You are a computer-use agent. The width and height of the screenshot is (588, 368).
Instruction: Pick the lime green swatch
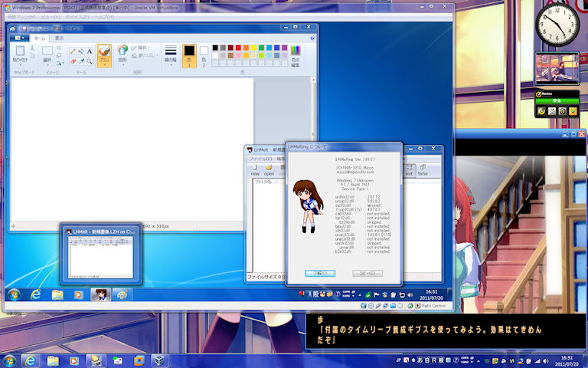click(261, 55)
